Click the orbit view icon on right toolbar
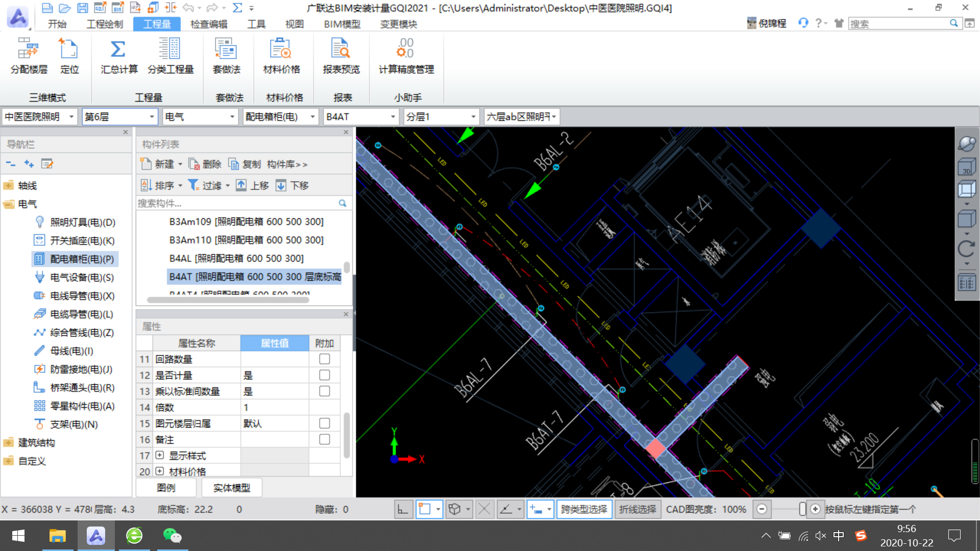 [967, 144]
